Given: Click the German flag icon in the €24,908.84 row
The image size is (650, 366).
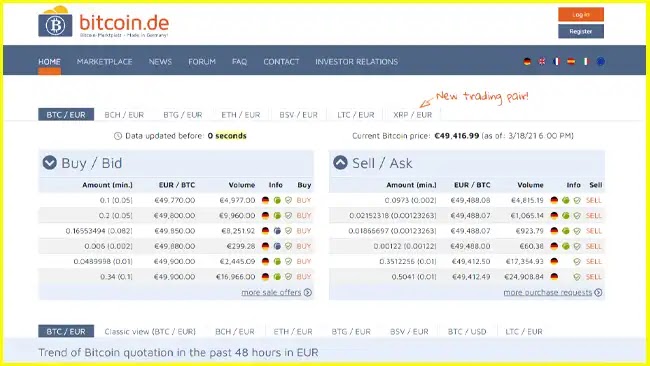Looking at the screenshot, I should (554, 276).
